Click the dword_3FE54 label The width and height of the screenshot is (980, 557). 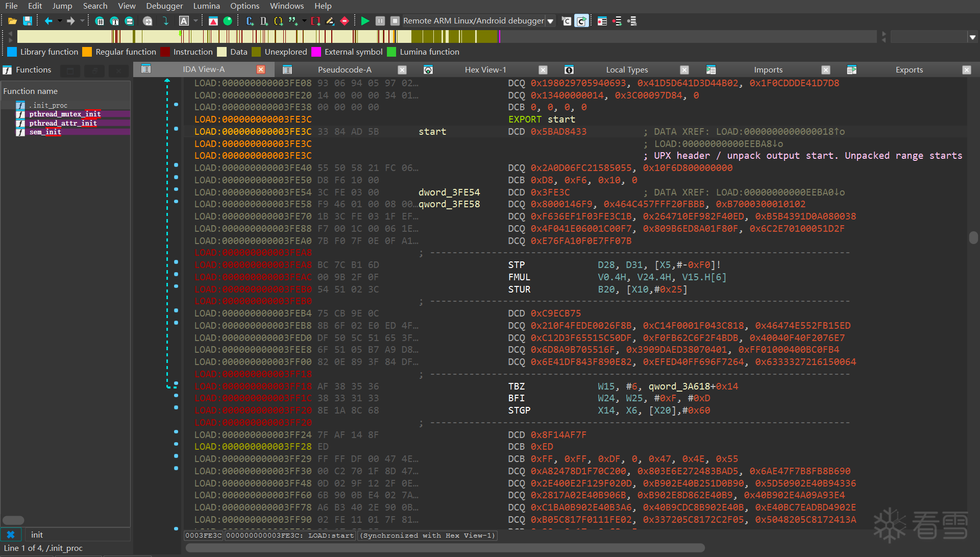(x=449, y=192)
